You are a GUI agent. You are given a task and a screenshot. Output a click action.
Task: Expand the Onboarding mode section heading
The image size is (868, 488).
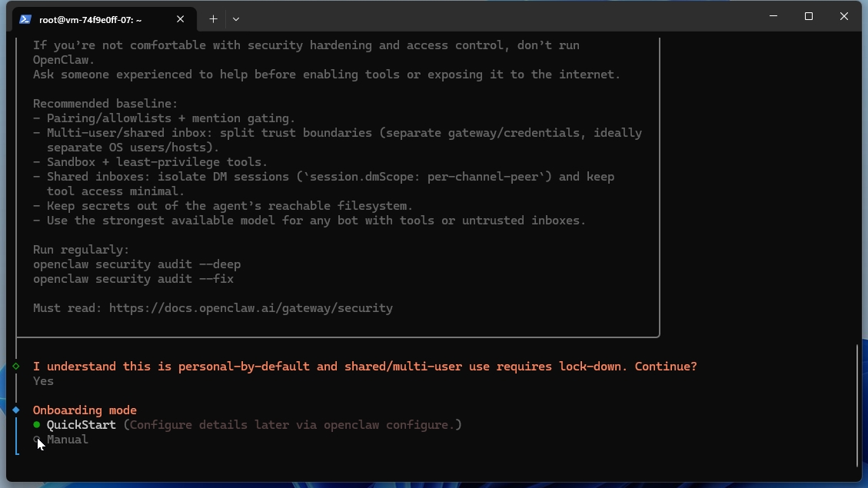point(85,410)
